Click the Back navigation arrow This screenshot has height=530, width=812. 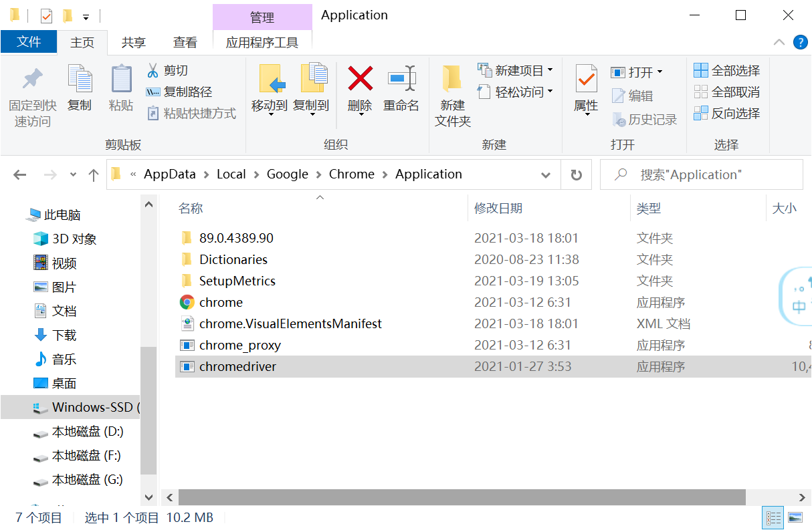(x=19, y=174)
